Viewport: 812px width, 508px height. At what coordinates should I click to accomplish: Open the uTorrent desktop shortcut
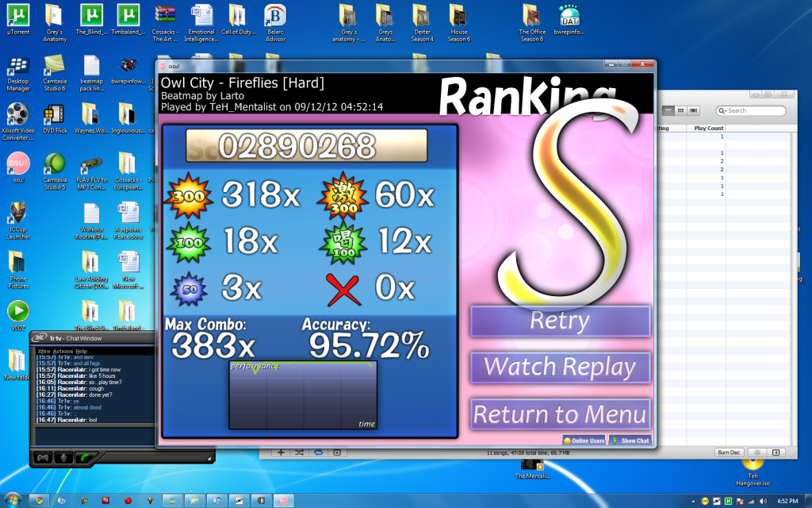(x=18, y=21)
